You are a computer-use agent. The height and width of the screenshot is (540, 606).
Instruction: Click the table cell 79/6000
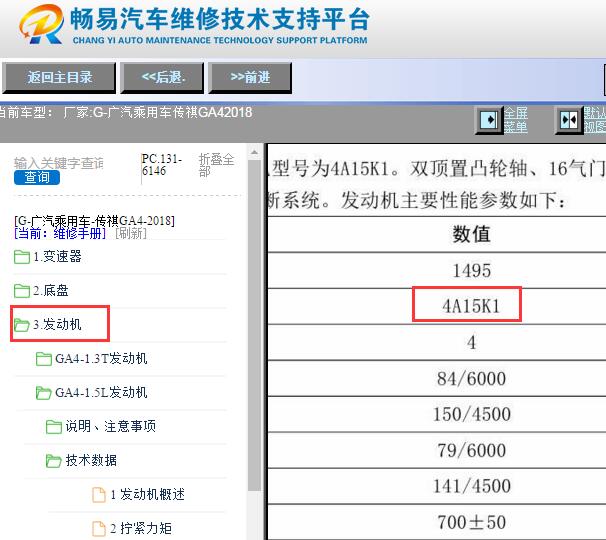click(472, 450)
